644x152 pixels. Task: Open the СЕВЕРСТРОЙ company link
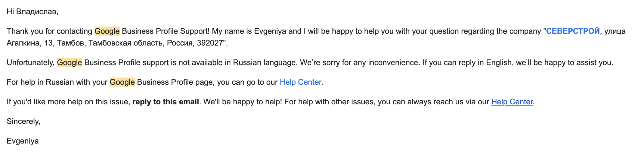point(573,31)
